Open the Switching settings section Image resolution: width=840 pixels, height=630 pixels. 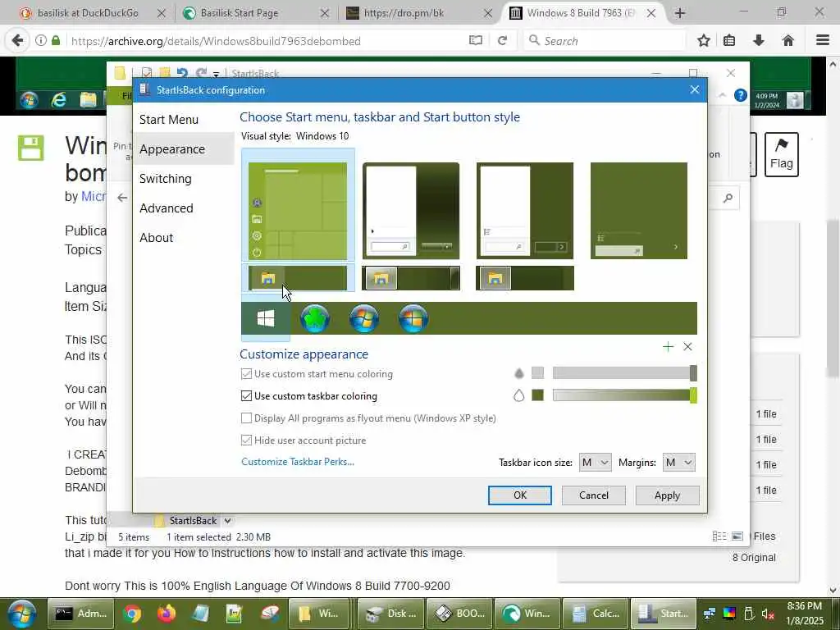coord(166,178)
